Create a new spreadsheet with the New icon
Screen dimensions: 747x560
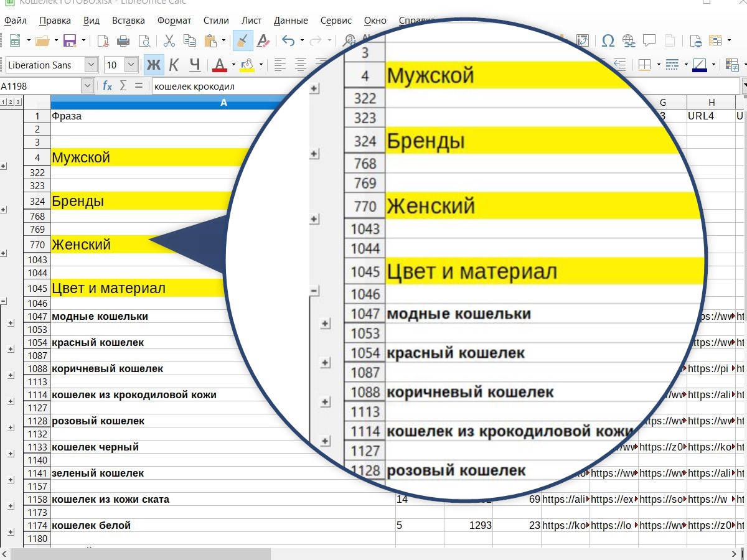[15, 41]
